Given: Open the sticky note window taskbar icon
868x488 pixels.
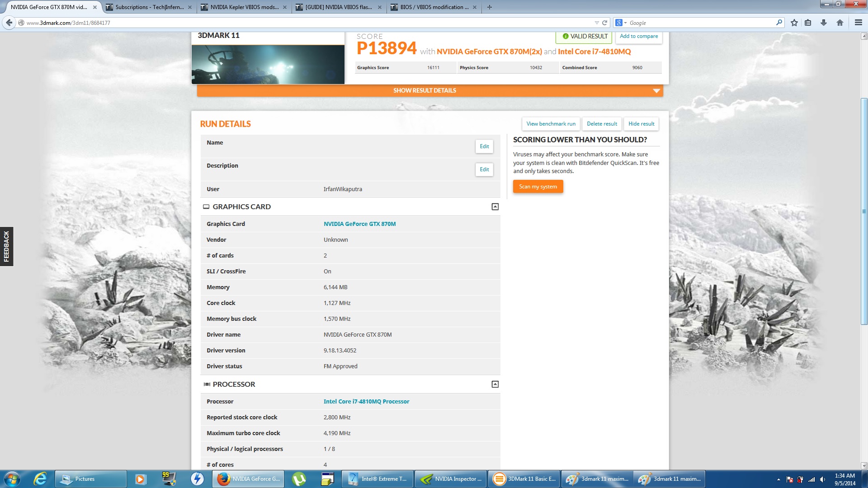Looking at the screenshot, I should point(327,479).
